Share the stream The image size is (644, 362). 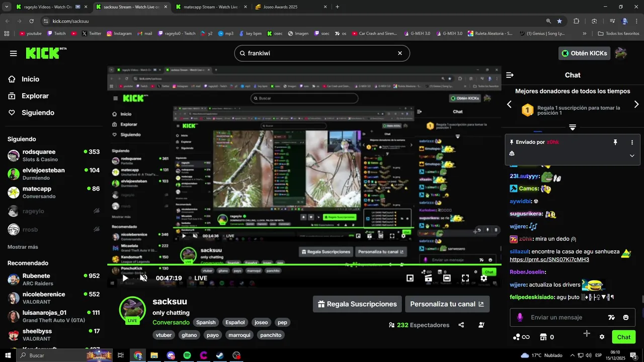point(461,325)
